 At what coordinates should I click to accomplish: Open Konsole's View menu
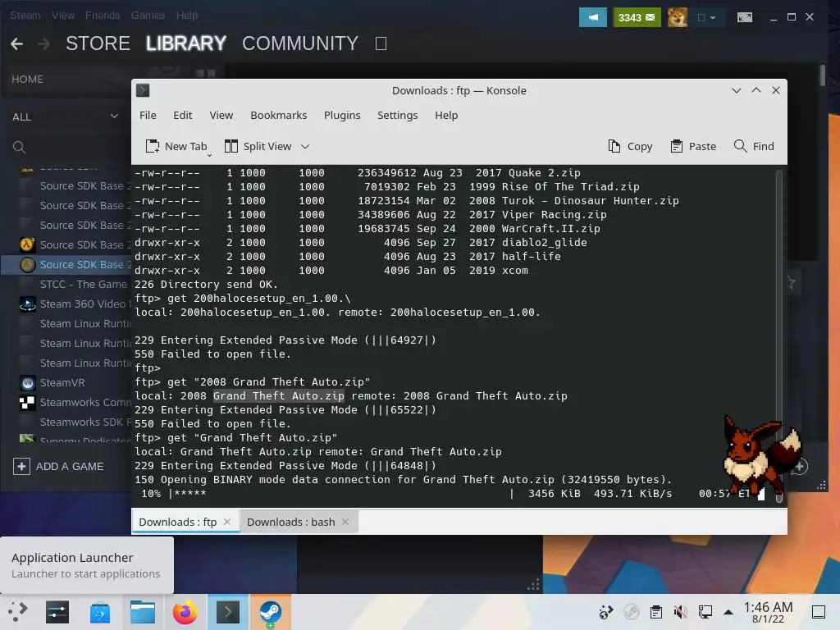221,115
